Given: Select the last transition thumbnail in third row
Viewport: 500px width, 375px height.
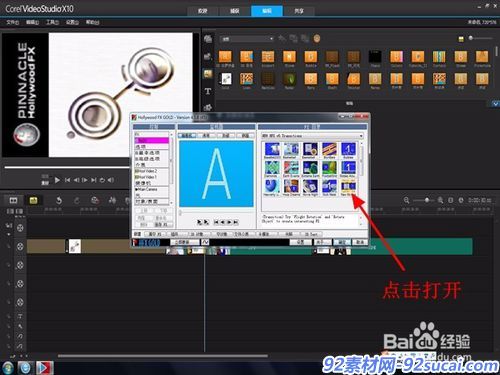Looking at the screenshot, I should click(348, 187).
